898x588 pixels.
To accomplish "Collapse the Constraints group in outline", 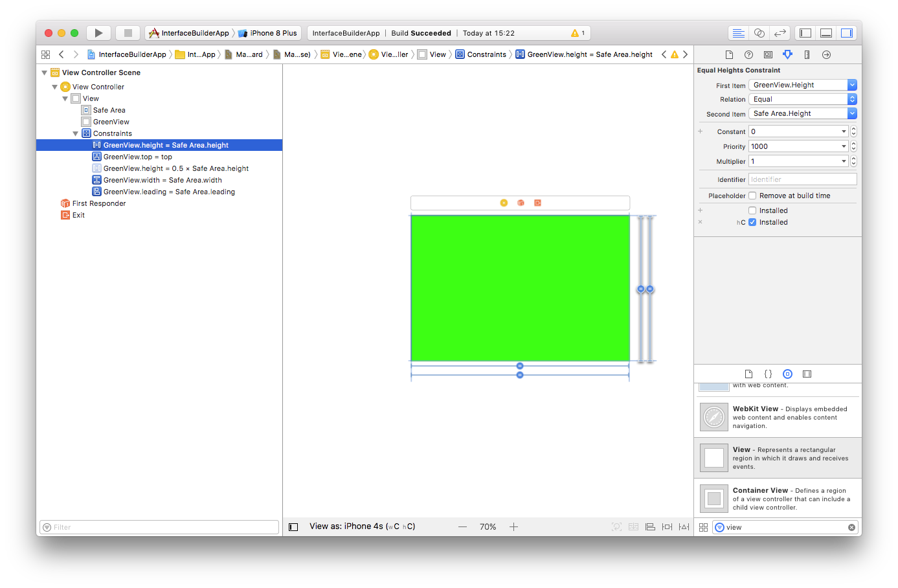I will [x=76, y=133].
